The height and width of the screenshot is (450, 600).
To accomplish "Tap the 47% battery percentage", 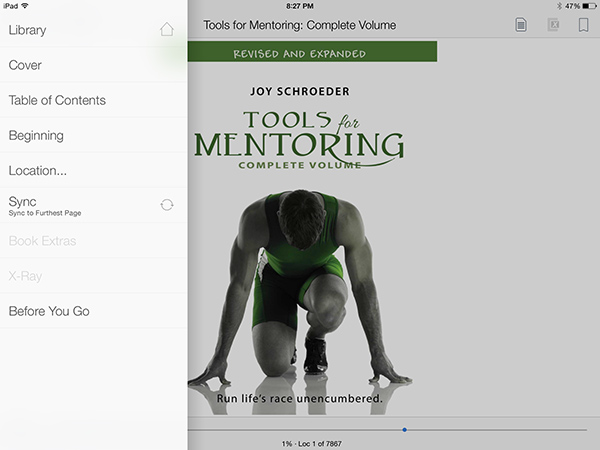I will (572, 6).
